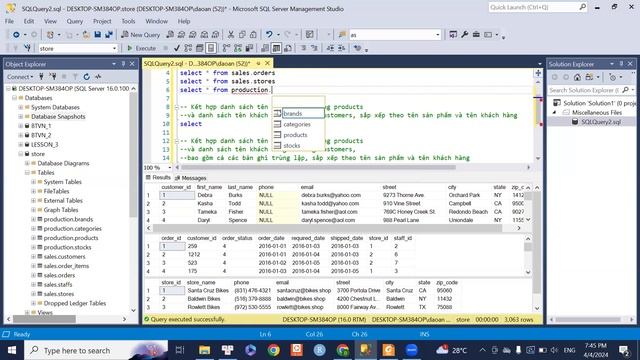640x360 pixels.
Task: Select SQLQuery2.sql in Solution Explorer
Action: (x=601, y=122)
